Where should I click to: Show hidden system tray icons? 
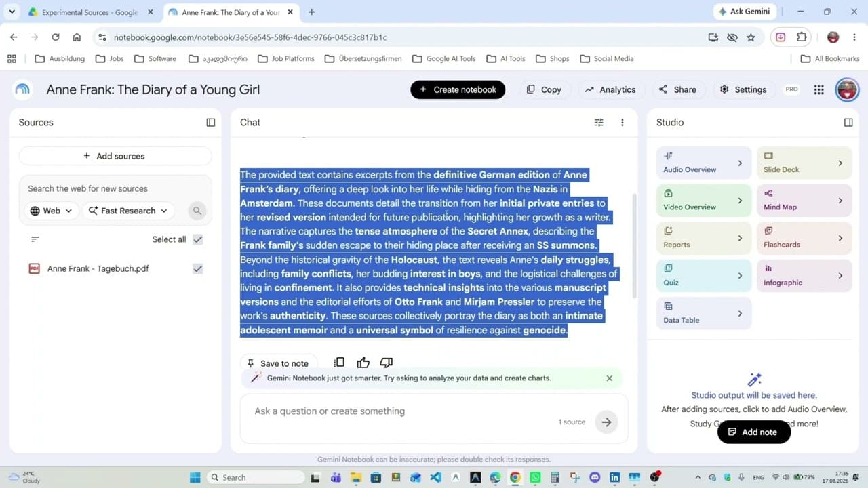pos(698,477)
